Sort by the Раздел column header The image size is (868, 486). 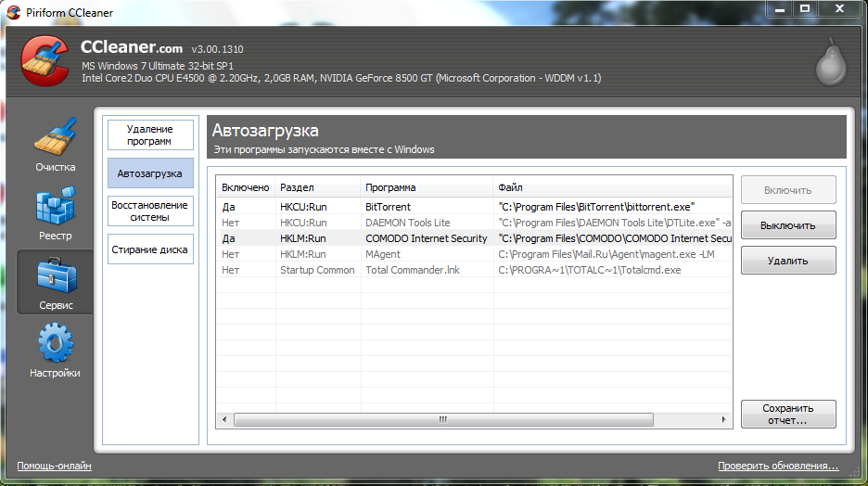click(318, 187)
